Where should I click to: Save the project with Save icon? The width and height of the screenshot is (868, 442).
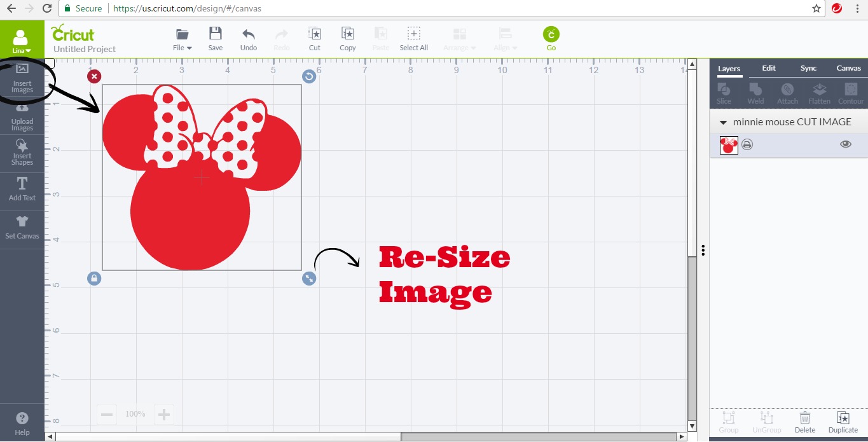pos(216,38)
